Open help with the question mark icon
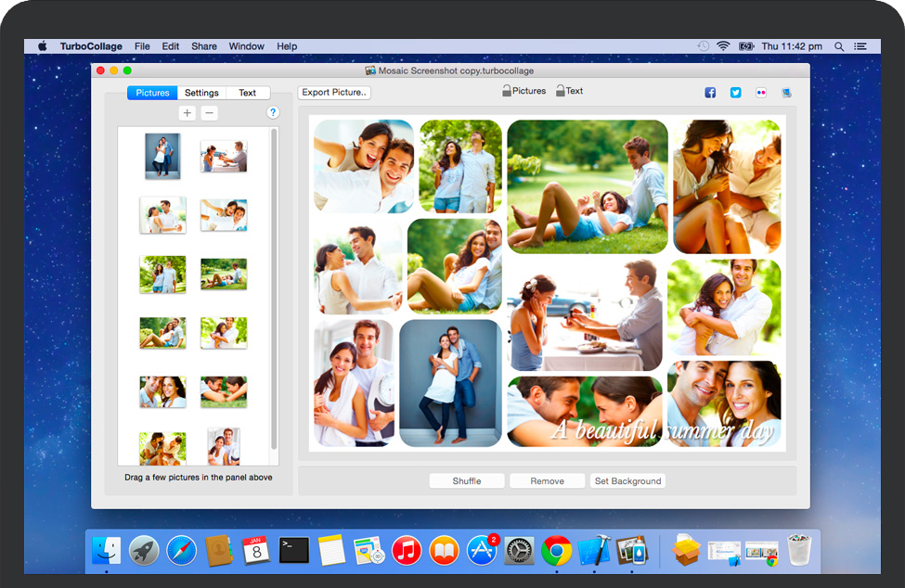Viewport: 905px width, 588px height. (273, 113)
